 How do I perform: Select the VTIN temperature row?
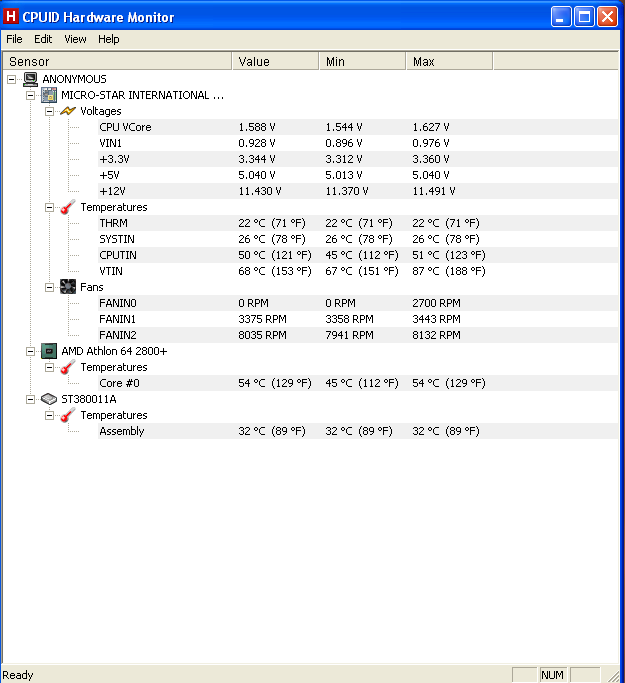coord(358,271)
